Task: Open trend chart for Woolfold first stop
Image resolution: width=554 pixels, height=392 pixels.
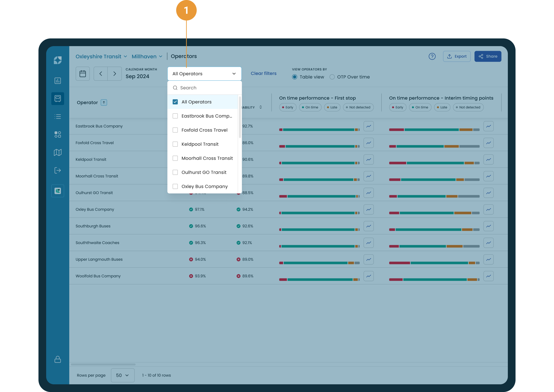Action: click(x=368, y=276)
